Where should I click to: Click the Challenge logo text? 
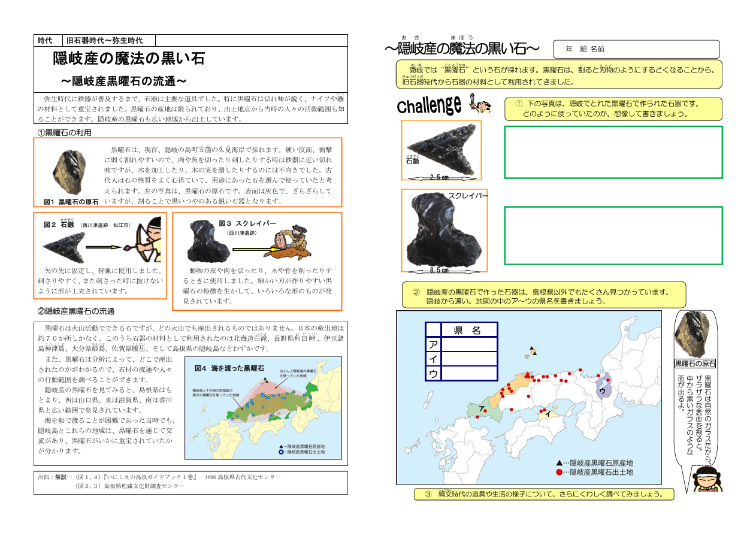(x=428, y=105)
